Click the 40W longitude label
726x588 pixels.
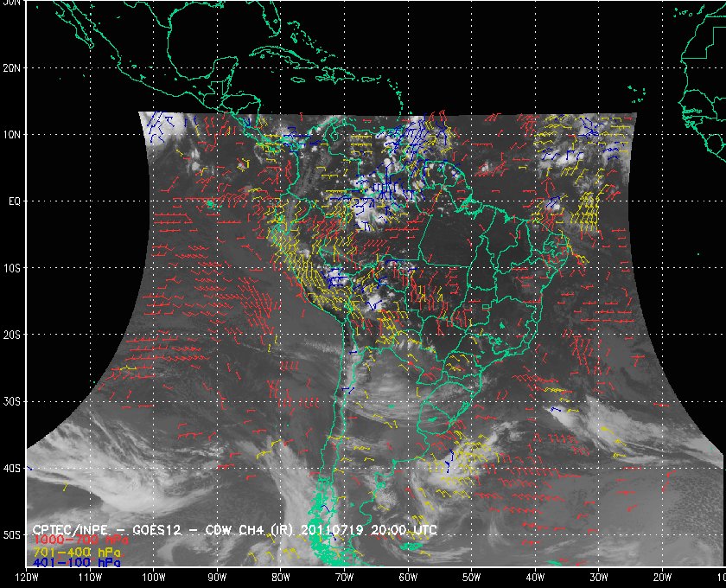pos(535,578)
